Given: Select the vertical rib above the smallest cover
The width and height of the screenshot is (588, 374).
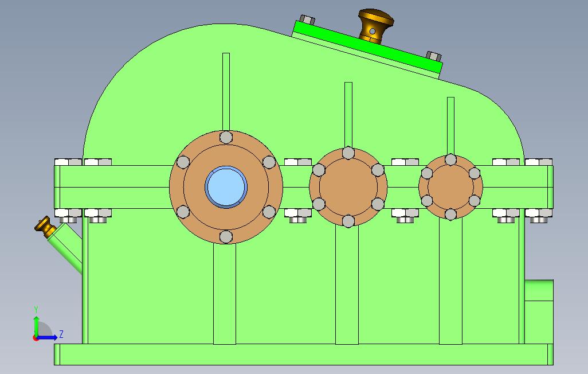Looking at the screenshot, I should 451,126.
